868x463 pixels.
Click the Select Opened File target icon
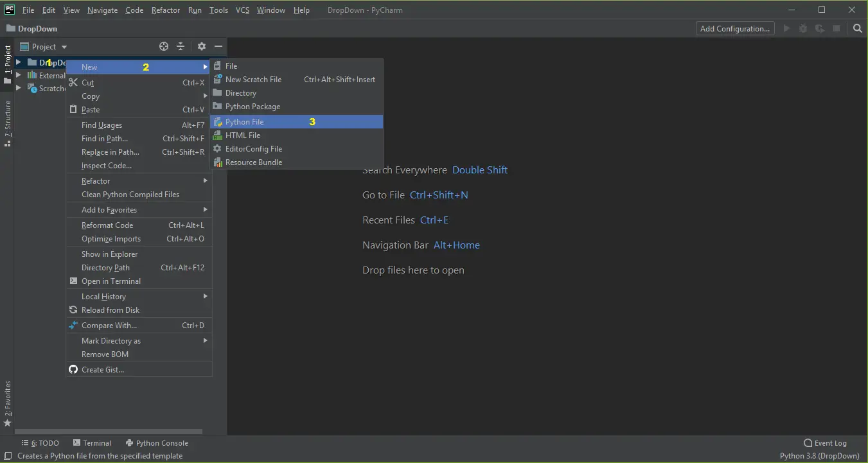(163, 46)
